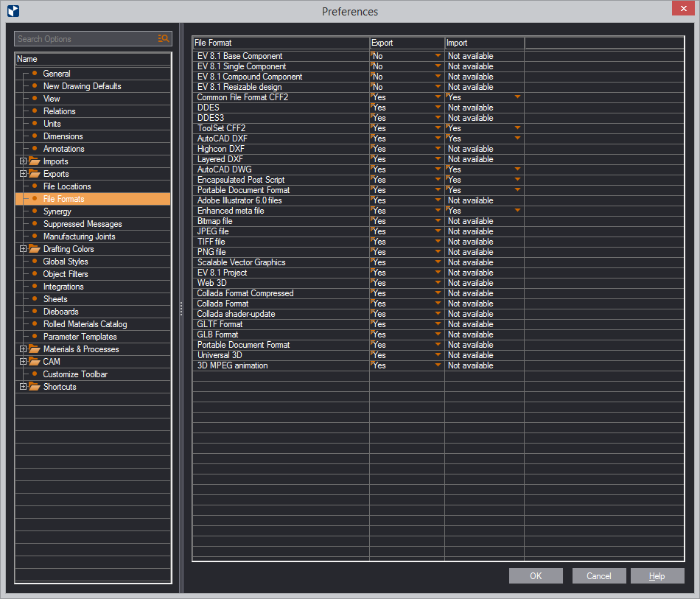Image resolution: width=700 pixels, height=599 pixels.
Task: Open File Locations preferences
Action: (67, 186)
